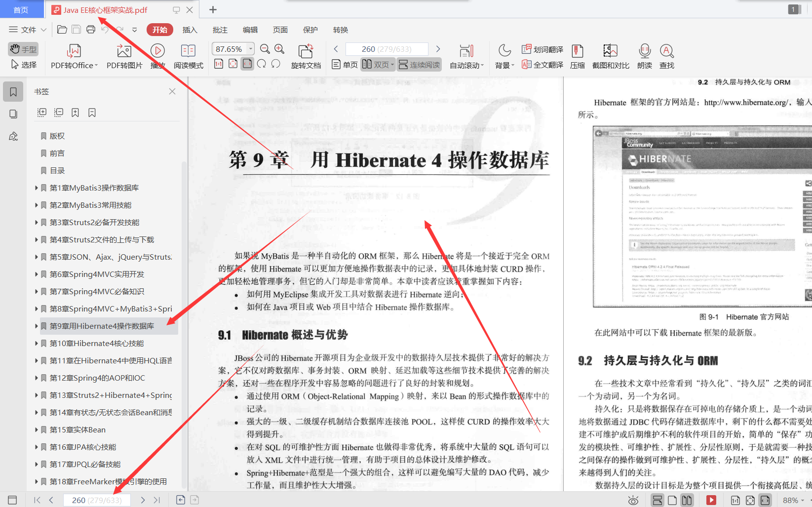Expand 第1章MyBatis3操作数据库 bookmark
Viewport: 812px width, 507px height.
pos(37,188)
